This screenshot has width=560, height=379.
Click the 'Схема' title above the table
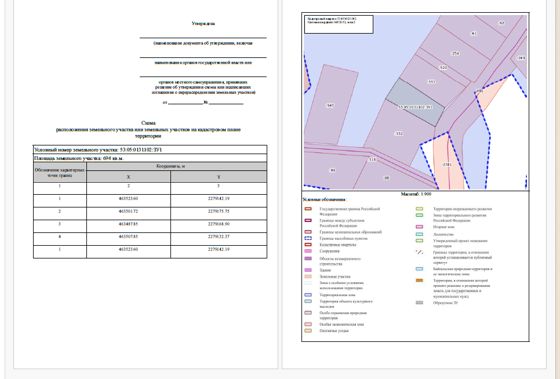(x=148, y=123)
